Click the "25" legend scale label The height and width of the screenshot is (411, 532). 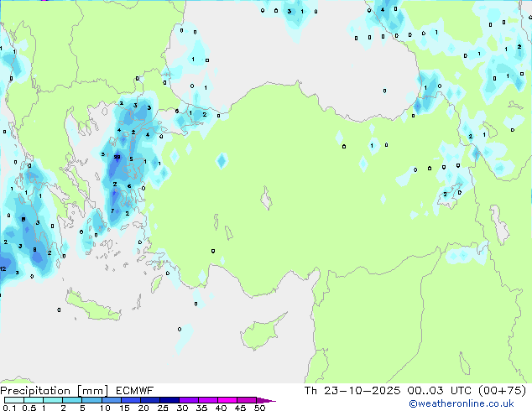point(163,408)
